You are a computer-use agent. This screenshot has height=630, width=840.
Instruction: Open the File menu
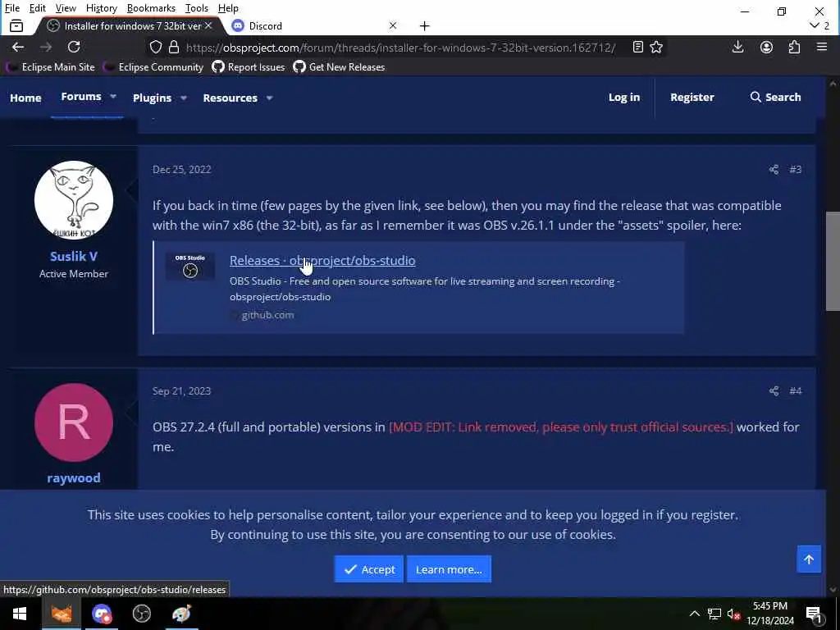point(12,8)
